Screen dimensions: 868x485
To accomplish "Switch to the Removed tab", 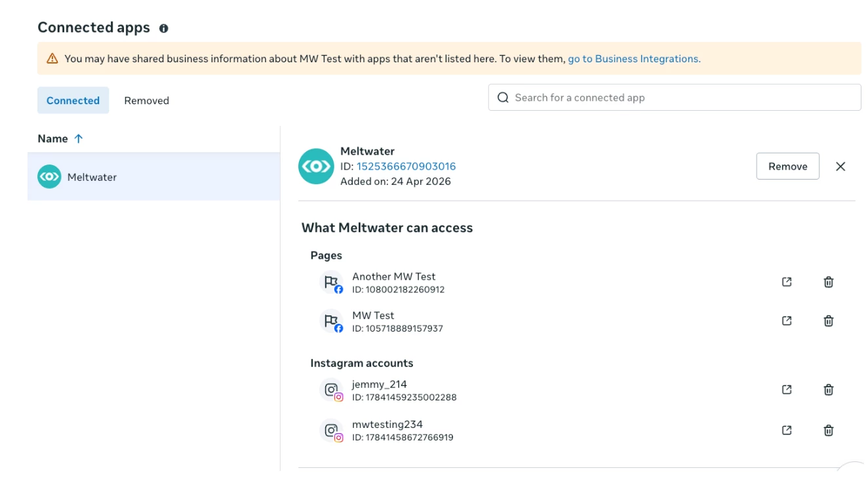I will click(x=147, y=100).
